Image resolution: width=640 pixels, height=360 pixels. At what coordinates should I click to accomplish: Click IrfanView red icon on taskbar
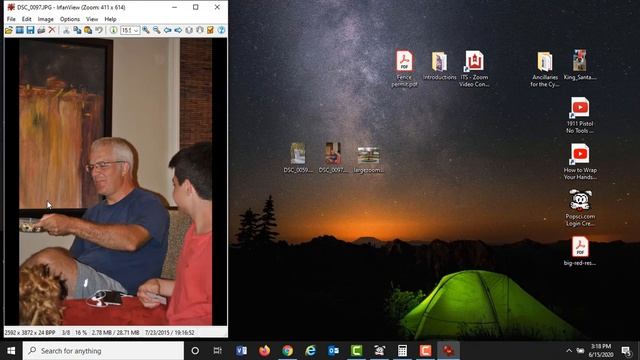448,351
